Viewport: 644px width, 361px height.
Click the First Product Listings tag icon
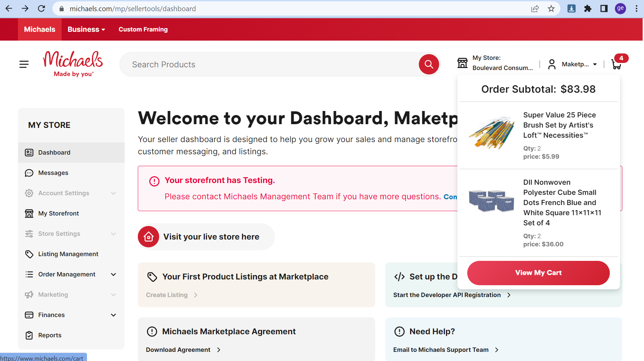152,277
